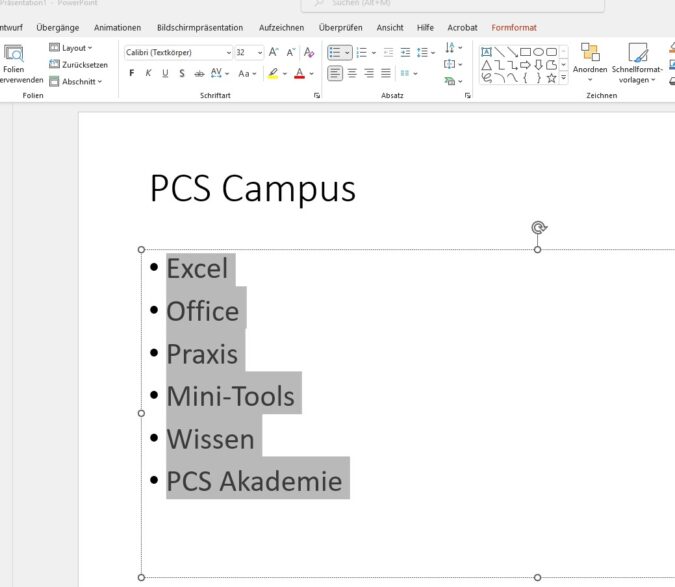Select the rounded rectangle shape
The height and width of the screenshot is (587, 675).
pyautogui.click(x=551, y=52)
